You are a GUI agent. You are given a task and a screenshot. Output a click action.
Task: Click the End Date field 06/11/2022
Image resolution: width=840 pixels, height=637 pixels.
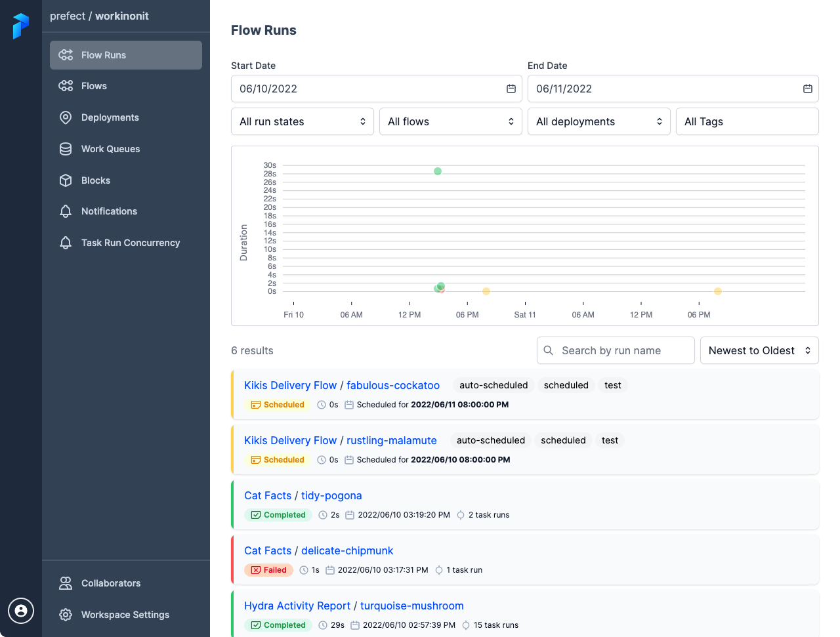coord(673,89)
